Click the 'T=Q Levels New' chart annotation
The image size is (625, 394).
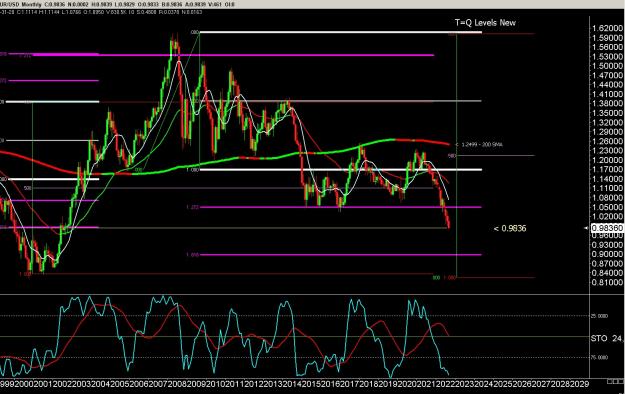coord(485,23)
